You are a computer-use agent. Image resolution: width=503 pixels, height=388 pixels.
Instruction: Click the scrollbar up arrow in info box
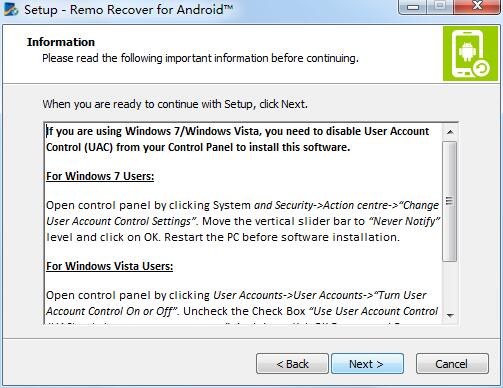tap(450, 132)
